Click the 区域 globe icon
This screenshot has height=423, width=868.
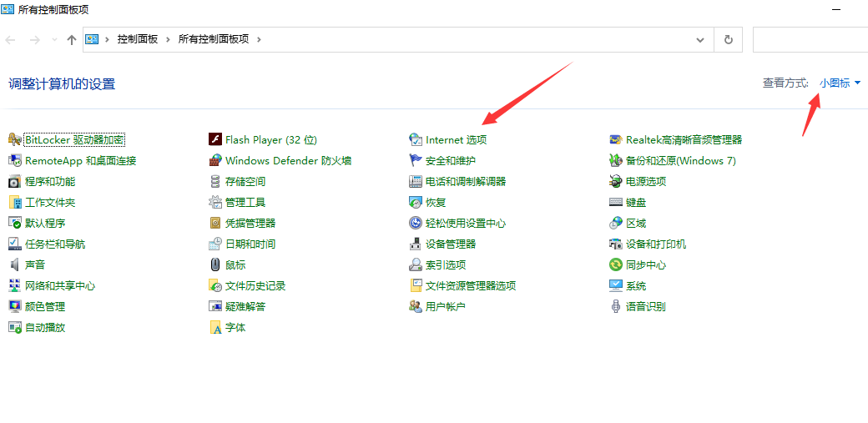[616, 223]
